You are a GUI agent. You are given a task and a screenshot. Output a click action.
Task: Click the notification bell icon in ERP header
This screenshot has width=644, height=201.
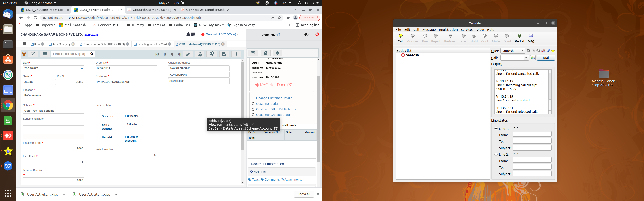(188, 34)
